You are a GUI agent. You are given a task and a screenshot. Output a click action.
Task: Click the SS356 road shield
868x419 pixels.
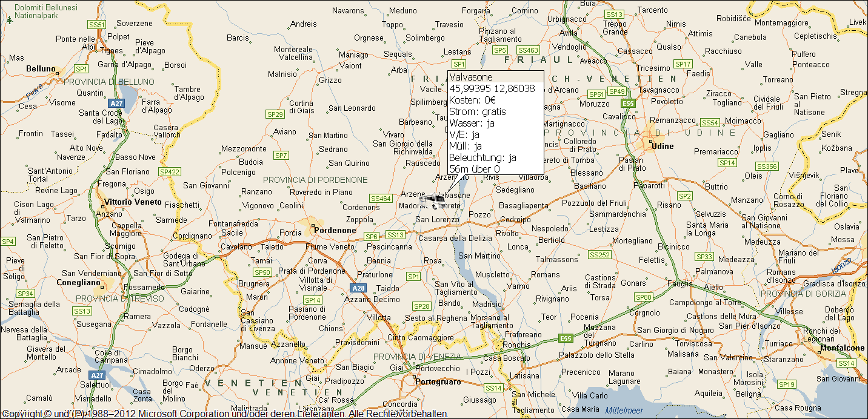[x=767, y=166]
